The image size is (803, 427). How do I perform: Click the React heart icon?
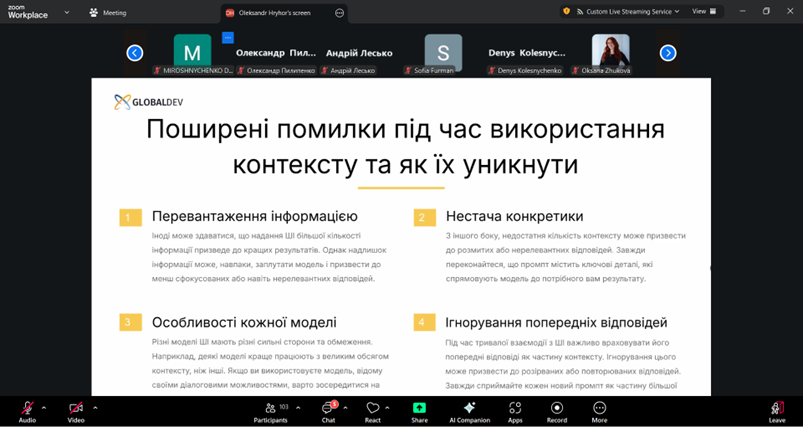pyautogui.click(x=372, y=408)
